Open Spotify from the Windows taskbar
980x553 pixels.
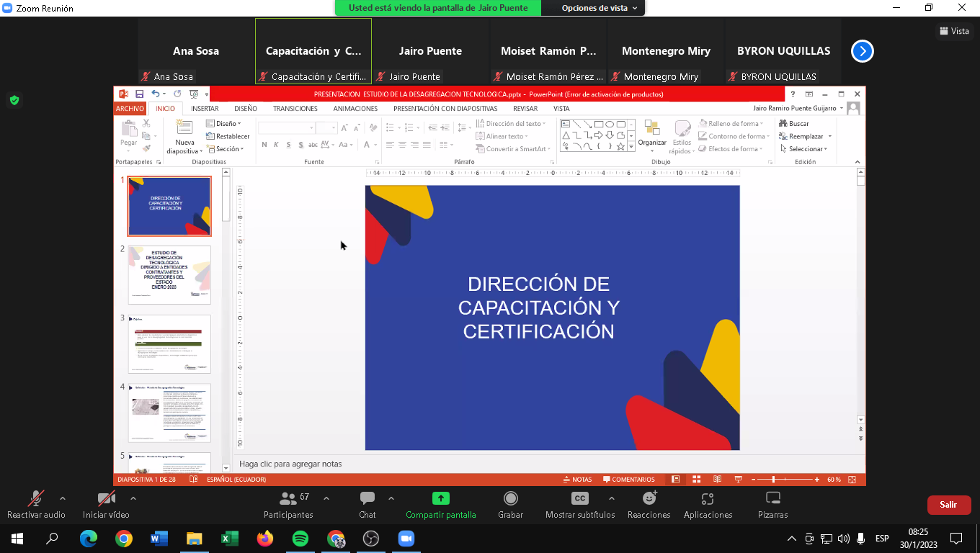(300, 538)
